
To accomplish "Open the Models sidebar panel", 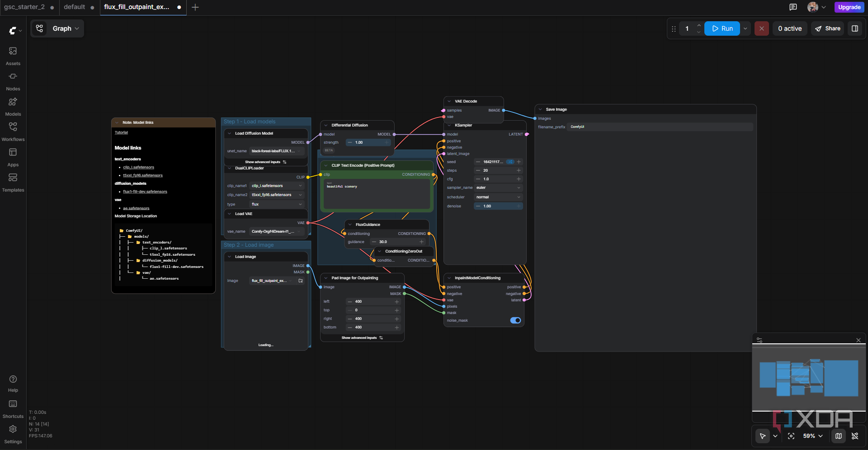I will click(x=13, y=107).
